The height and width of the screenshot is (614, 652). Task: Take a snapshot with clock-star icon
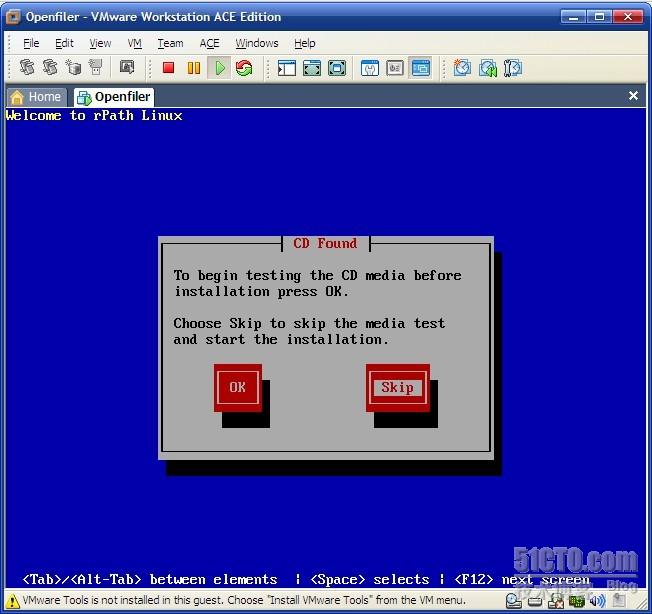(x=462, y=68)
